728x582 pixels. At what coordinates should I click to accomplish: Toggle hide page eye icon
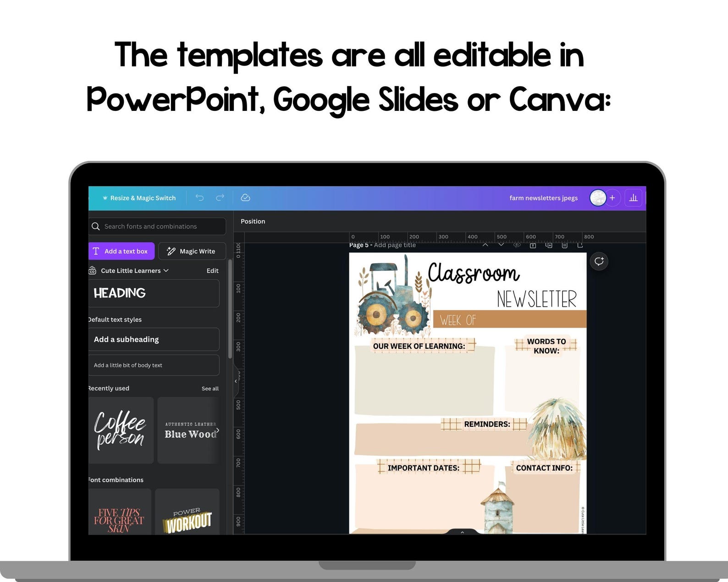(517, 245)
